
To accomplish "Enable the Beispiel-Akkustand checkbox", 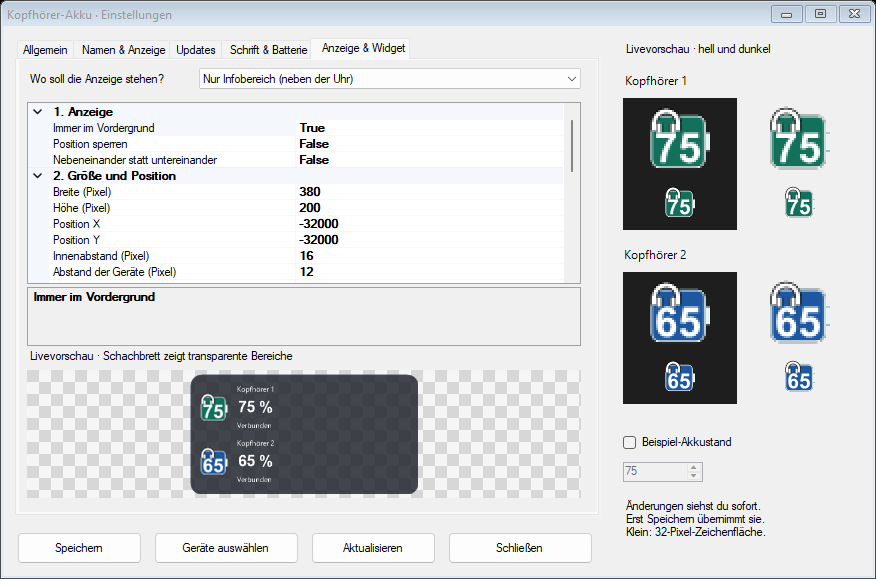I will [630, 442].
